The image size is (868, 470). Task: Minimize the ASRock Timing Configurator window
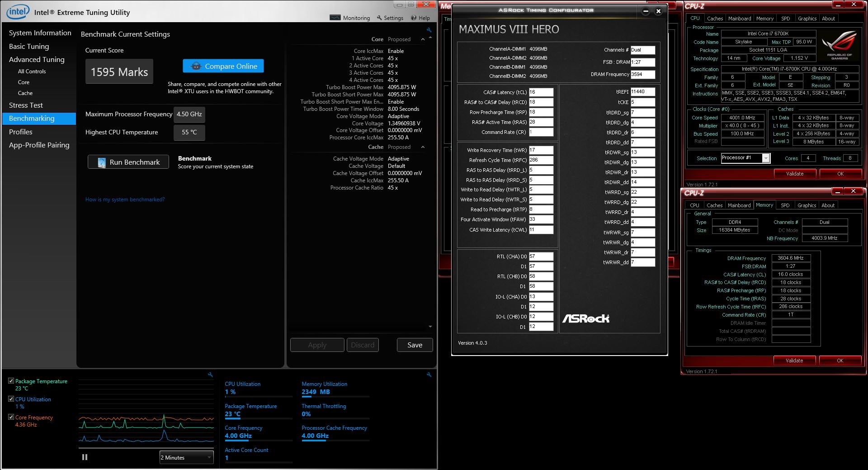point(646,11)
